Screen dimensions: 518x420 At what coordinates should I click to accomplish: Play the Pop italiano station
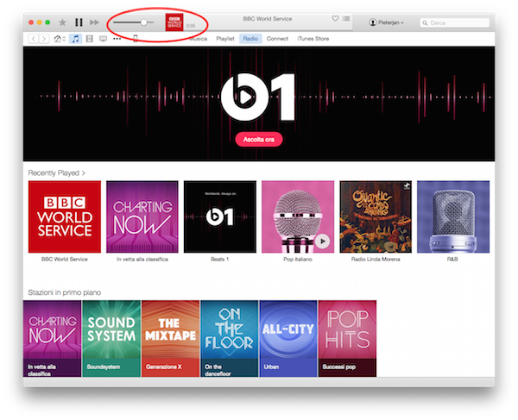[x=322, y=241]
